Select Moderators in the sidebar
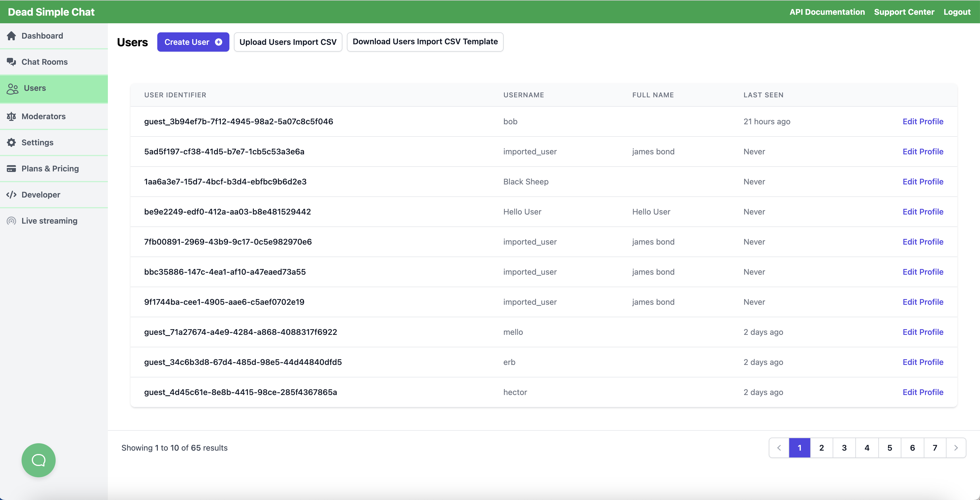The width and height of the screenshot is (980, 500). point(54,116)
